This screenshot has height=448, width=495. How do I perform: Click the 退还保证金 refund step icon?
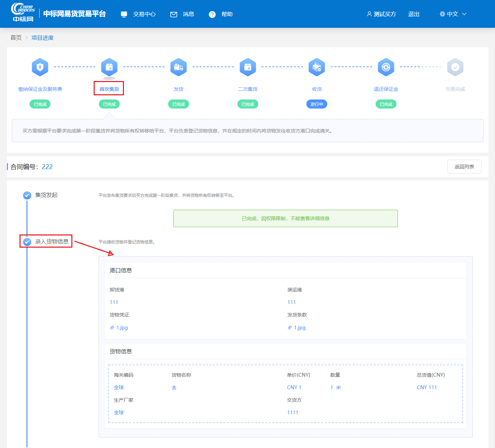click(386, 67)
